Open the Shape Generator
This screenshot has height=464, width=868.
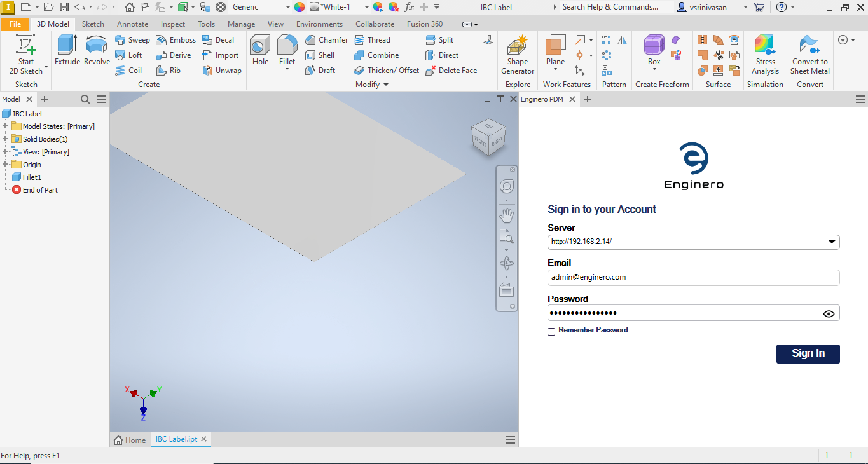click(x=518, y=55)
